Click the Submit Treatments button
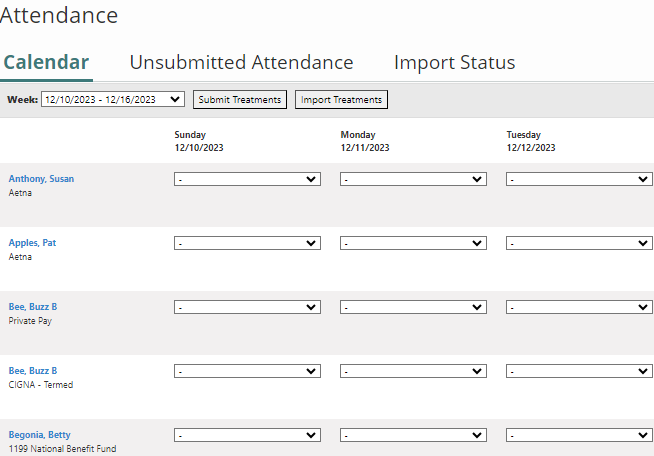The height and width of the screenshot is (456, 654). click(x=240, y=100)
